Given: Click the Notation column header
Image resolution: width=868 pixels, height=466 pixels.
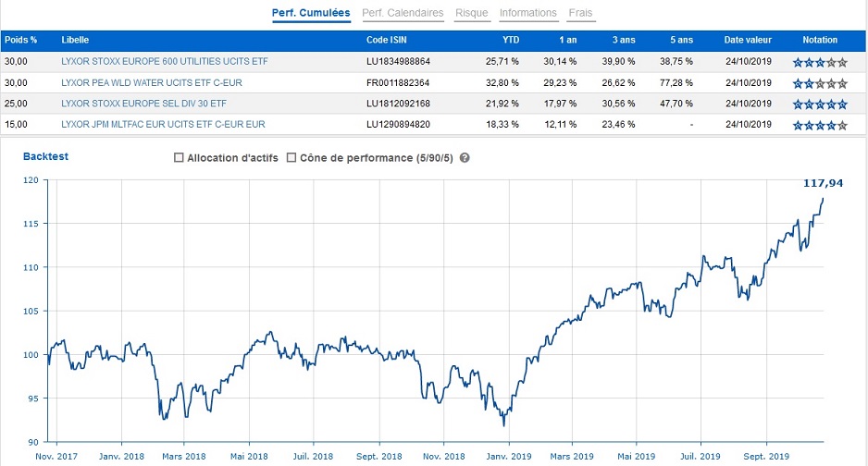Looking at the screenshot, I should tap(820, 40).
